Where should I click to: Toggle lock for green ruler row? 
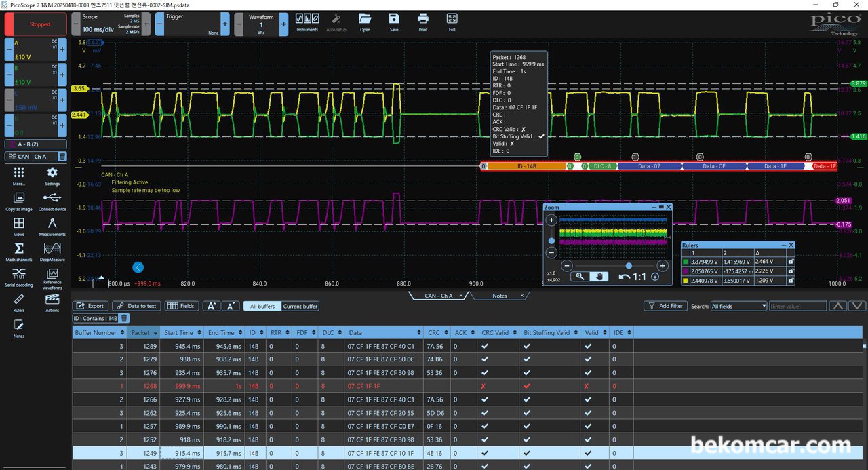pos(790,261)
